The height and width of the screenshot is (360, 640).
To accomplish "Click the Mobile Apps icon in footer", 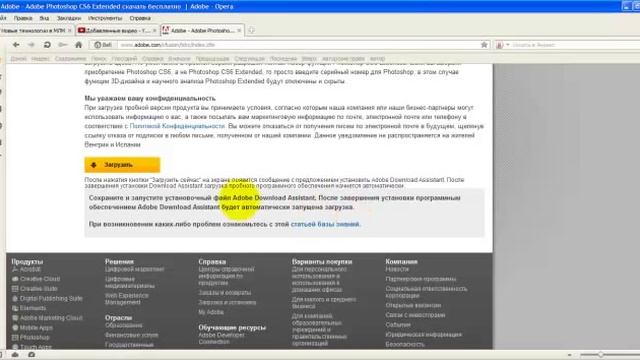I will pyautogui.click(x=15, y=328).
